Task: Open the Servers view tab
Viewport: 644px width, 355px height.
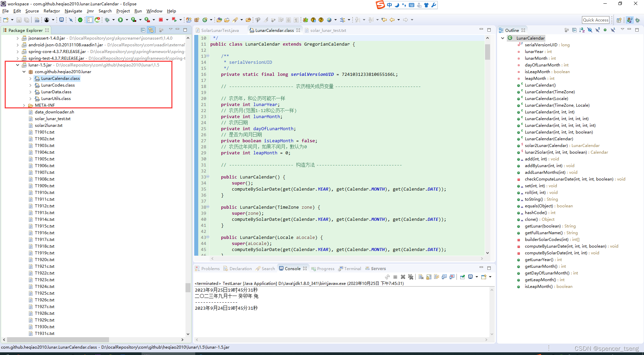Action: click(378, 268)
